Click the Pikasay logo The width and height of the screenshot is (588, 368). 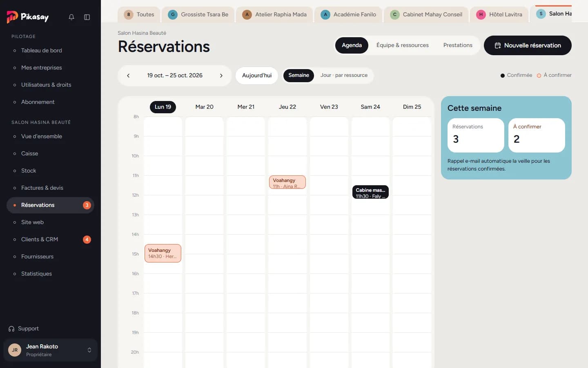click(x=28, y=17)
